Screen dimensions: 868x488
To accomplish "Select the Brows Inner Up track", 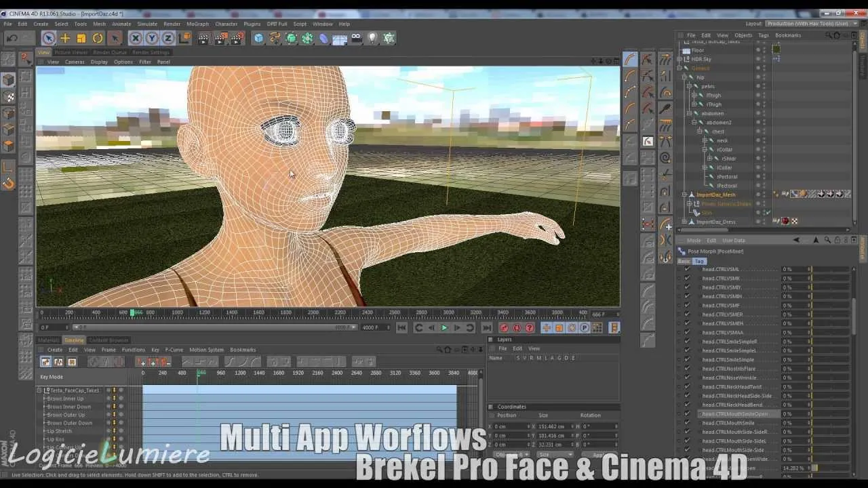I will coord(65,399).
